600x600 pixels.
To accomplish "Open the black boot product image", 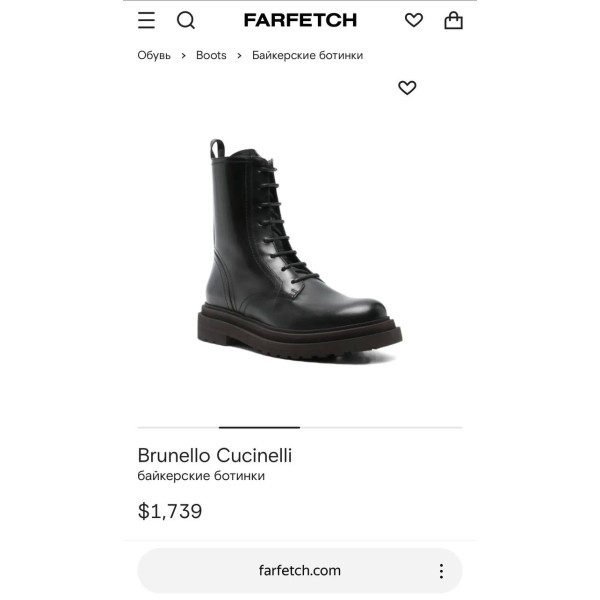I will tap(299, 249).
